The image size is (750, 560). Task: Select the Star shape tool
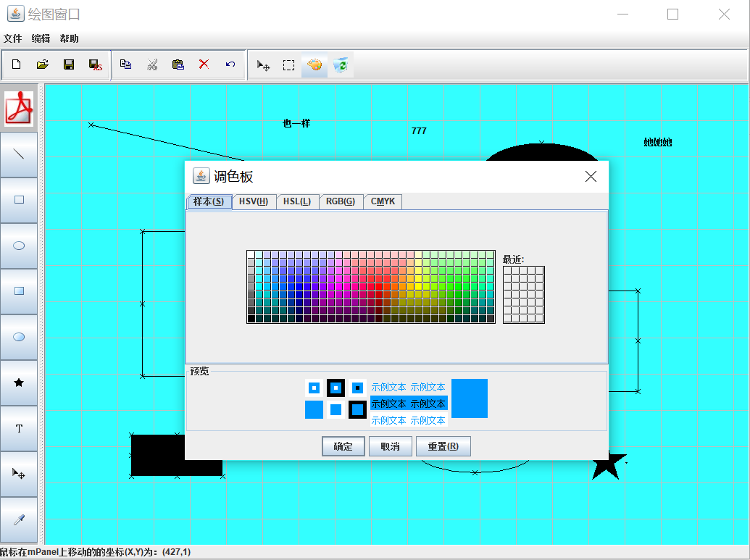point(19,383)
